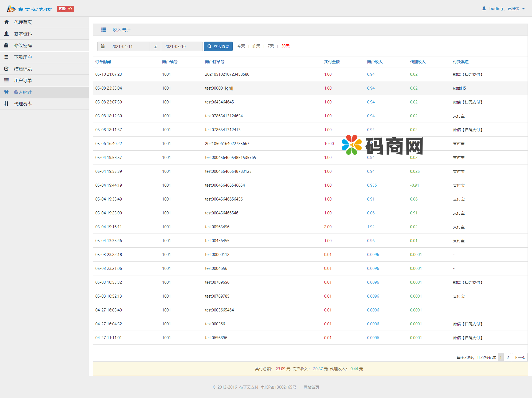
Task: Click the start date field 2021-04-11
Action: click(x=129, y=47)
